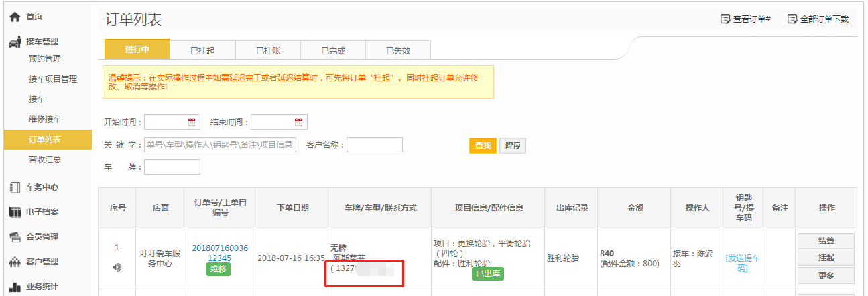The width and height of the screenshot is (868, 296).
Task: Click the 客户管理 people icon
Action: 14,262
